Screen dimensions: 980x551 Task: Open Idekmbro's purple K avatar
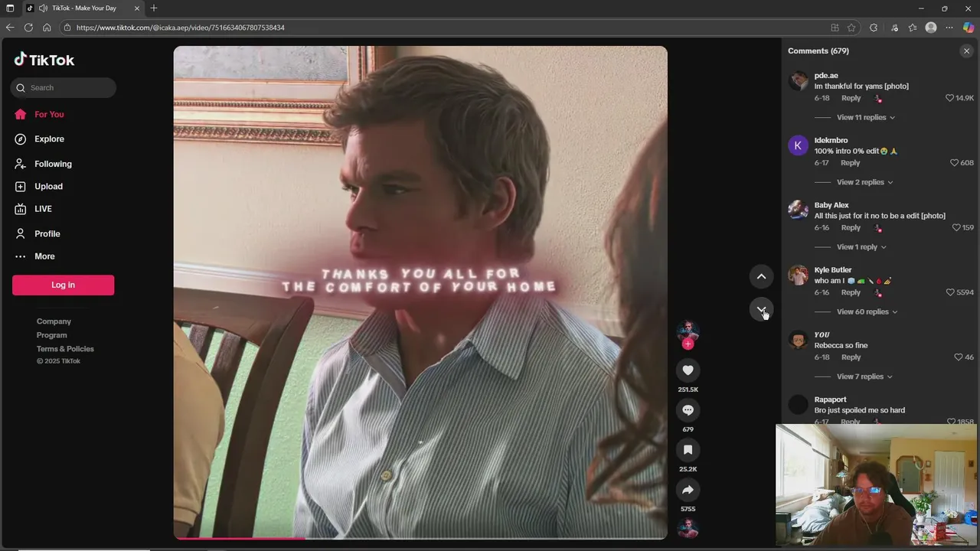(x=799, y=145)
